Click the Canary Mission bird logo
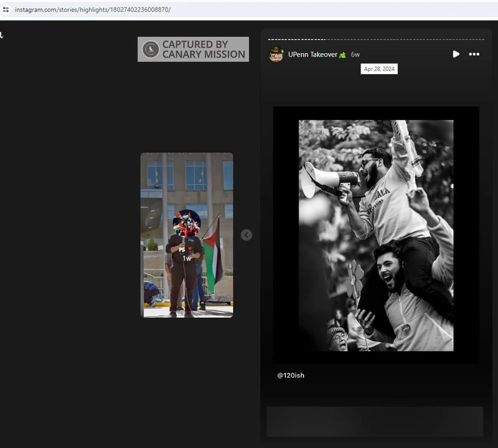This screenshot has height=448, width=498. [x=151, y=50]
